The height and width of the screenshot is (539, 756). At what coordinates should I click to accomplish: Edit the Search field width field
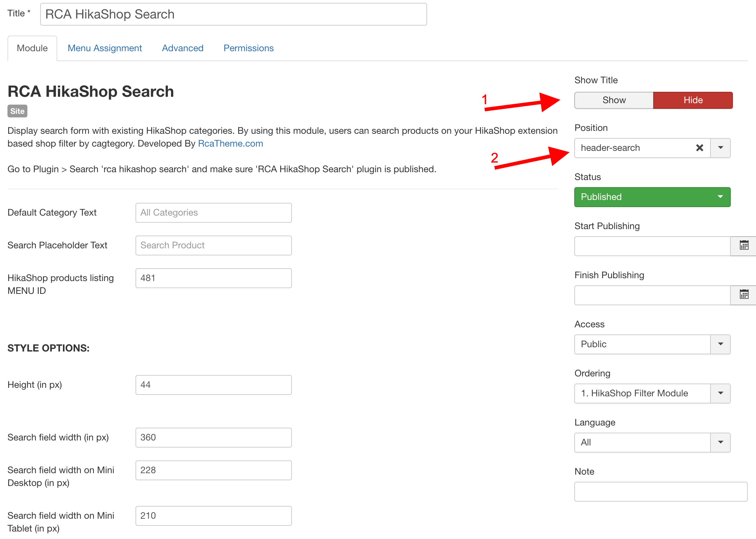pos(213,438)
